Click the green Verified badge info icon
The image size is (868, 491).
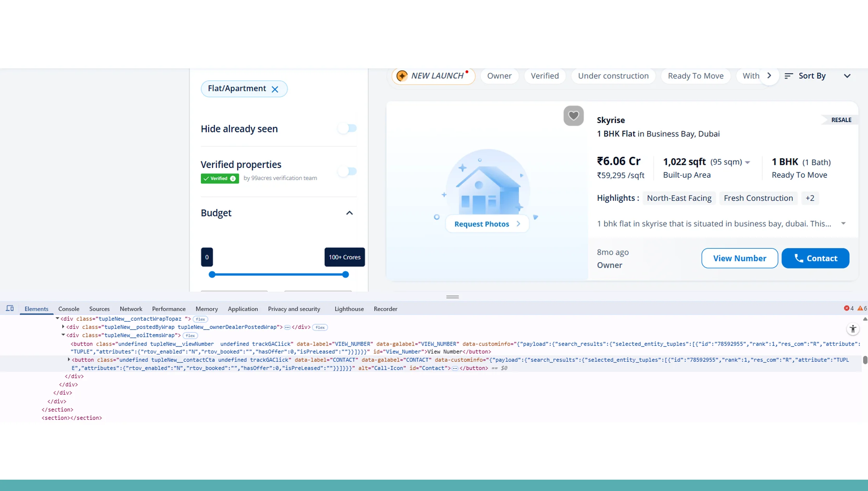click(233, 179)
